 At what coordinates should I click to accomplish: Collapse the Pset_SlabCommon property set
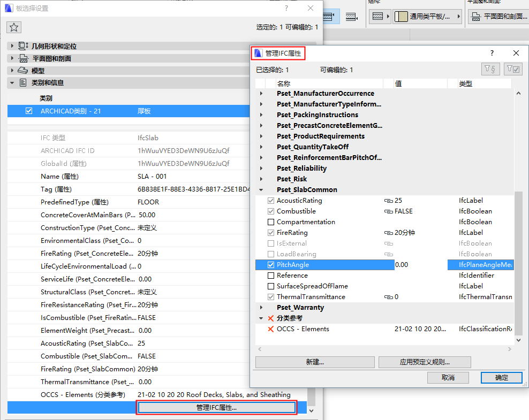pos(261,189)
